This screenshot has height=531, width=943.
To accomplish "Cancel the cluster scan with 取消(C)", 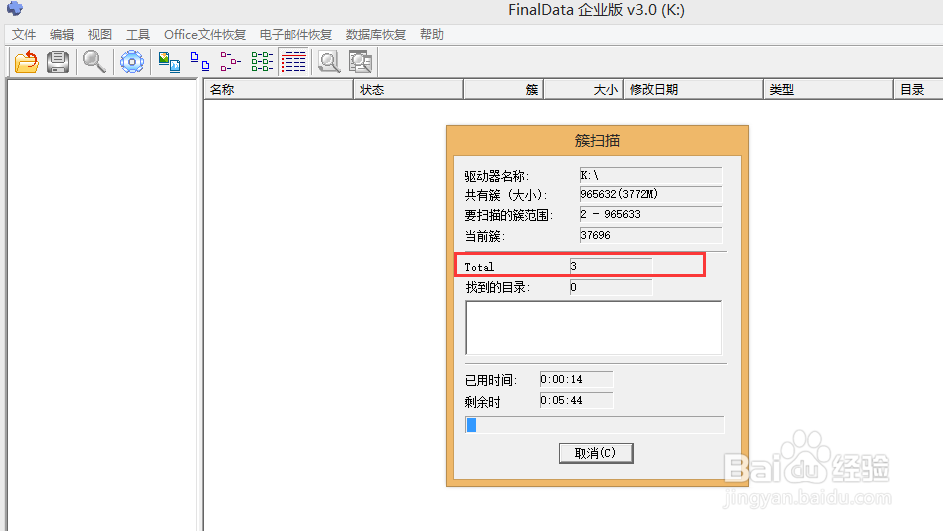I will (x=596, y=453).
